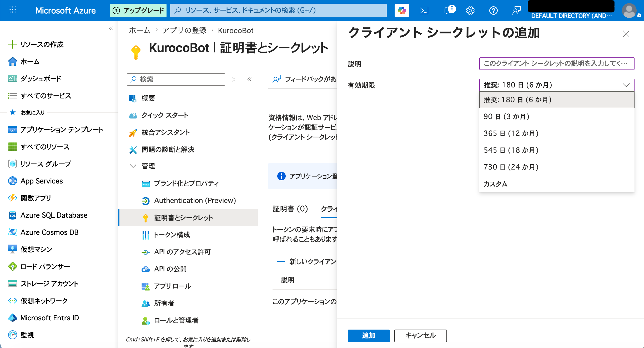Click the アプリケーション テンプレート code icon

pyautogui.click(x=12, y=130)
